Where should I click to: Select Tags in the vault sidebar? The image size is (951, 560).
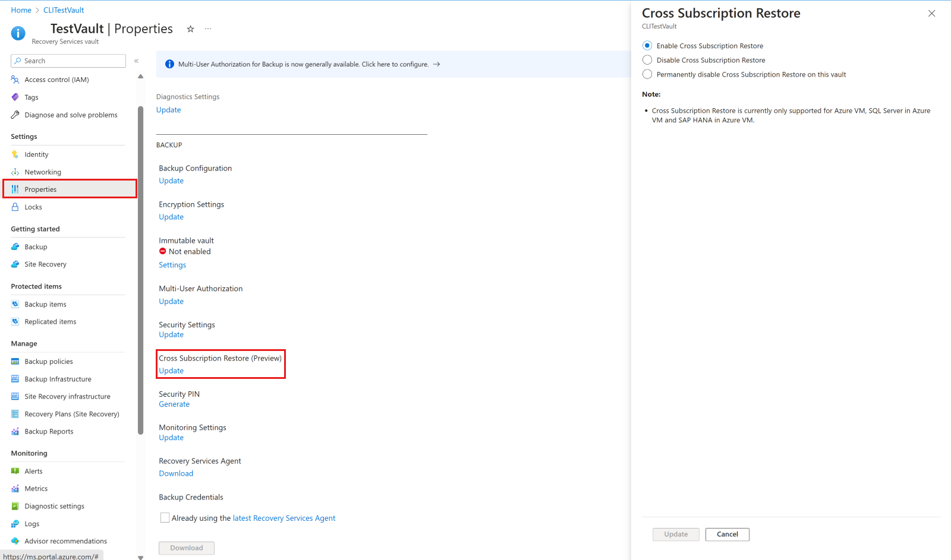30,97
